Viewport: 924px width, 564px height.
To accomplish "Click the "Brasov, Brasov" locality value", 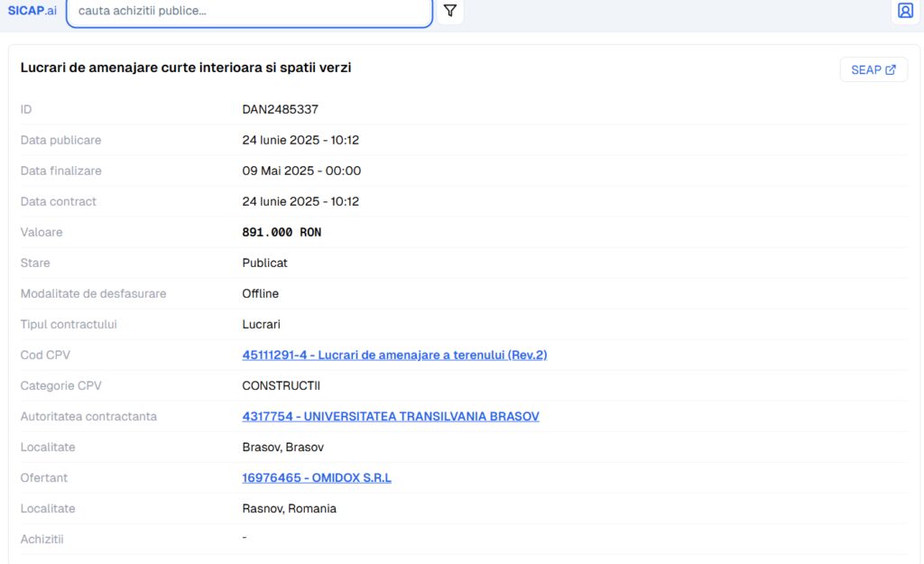I will click(282, 447).
